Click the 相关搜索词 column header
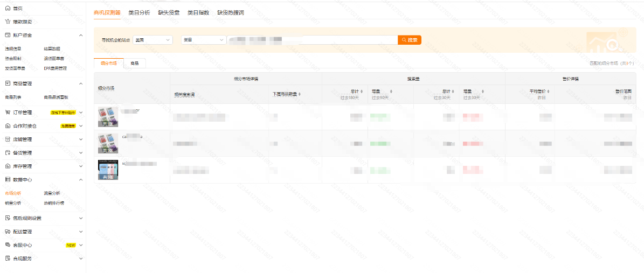The width and height of the screenshot is (644, 273). point(184,94)
